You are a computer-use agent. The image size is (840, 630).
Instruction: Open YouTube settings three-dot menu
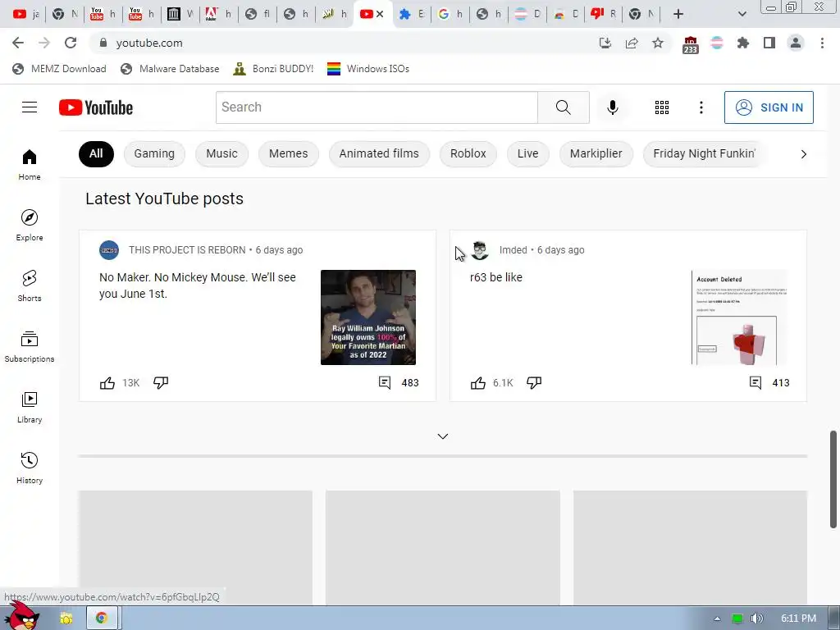701,107
